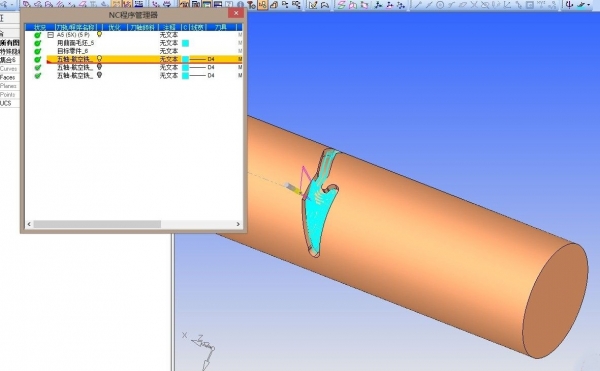Click the 刀轨/程序名称 column header
Image resolution: width=600 pixels, height=371 pixels.
point(75,27)
